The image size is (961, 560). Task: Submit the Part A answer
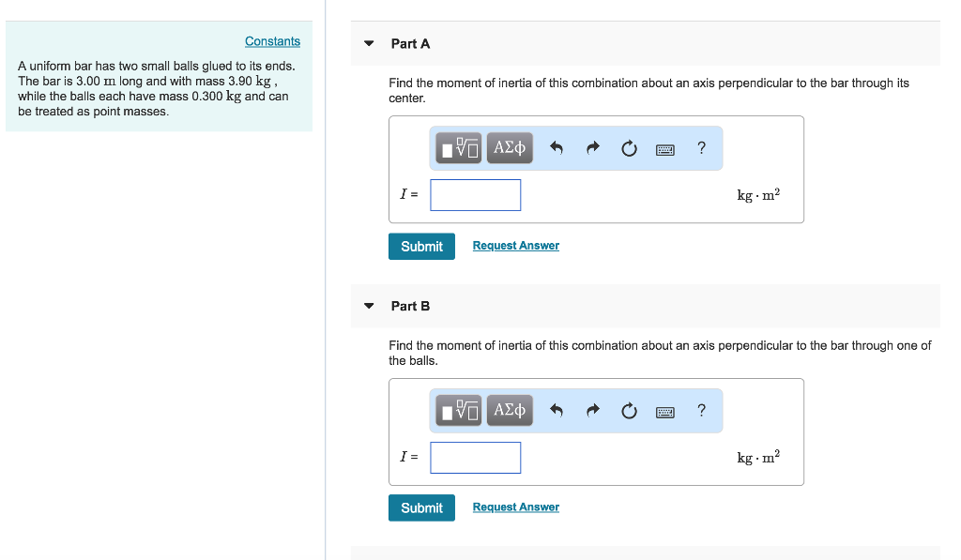click(421, 246)
